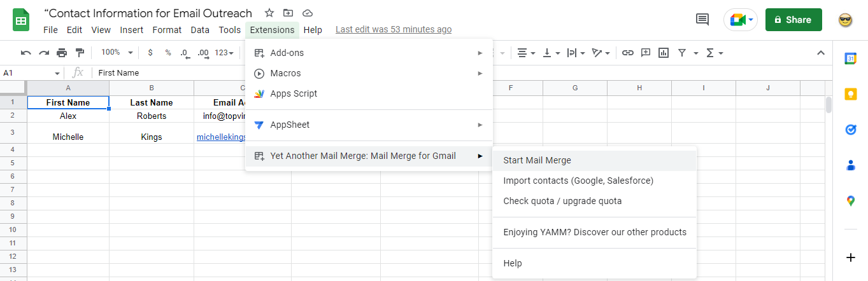Format as currency with dollar icon
The image size is (868, 281).
tap(150, 53)
